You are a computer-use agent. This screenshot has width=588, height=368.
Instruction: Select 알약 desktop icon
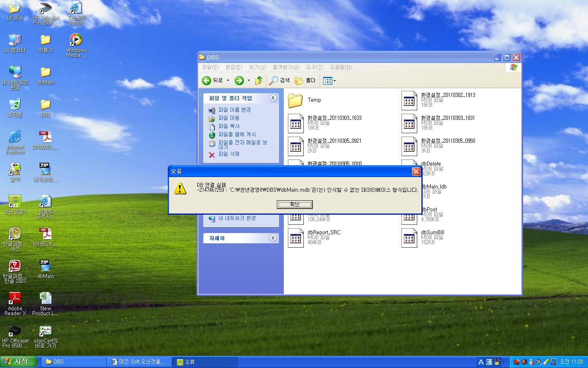(15, 173)
